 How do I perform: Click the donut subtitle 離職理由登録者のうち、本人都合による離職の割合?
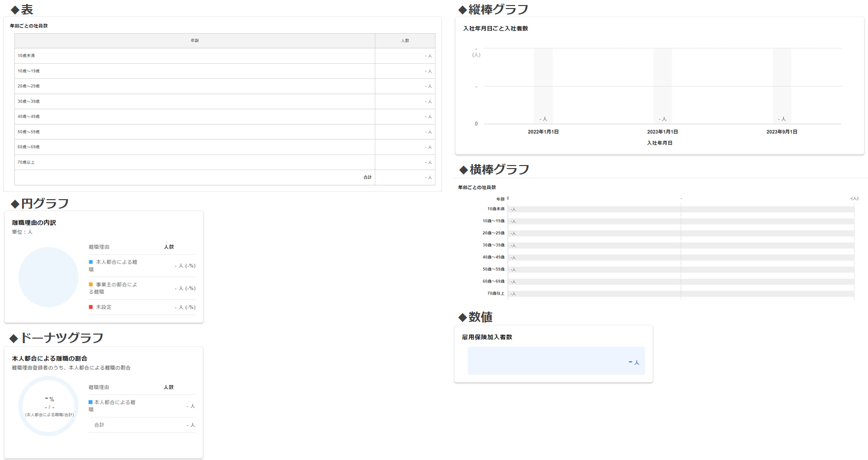coord(71,368)
